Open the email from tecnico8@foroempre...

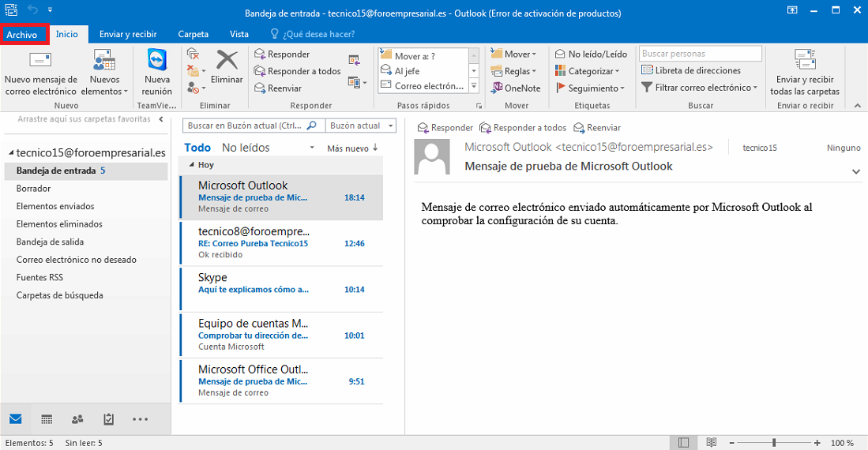[x=281, y=243]
